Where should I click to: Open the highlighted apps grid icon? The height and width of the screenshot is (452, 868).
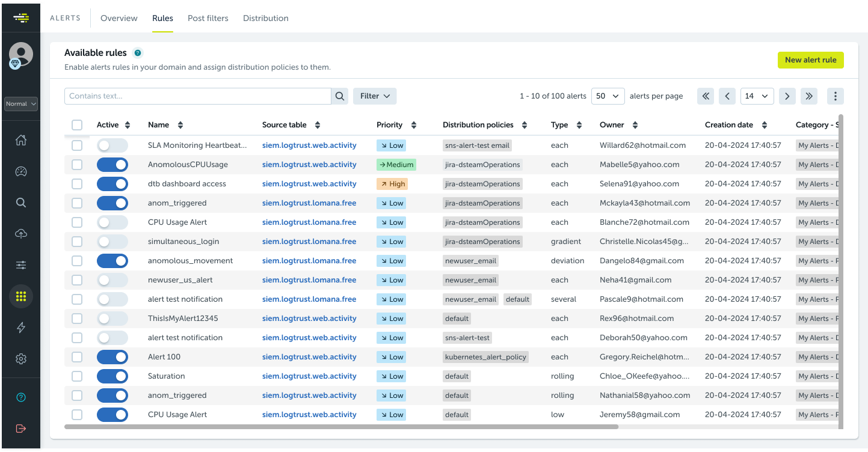[21, 296]
